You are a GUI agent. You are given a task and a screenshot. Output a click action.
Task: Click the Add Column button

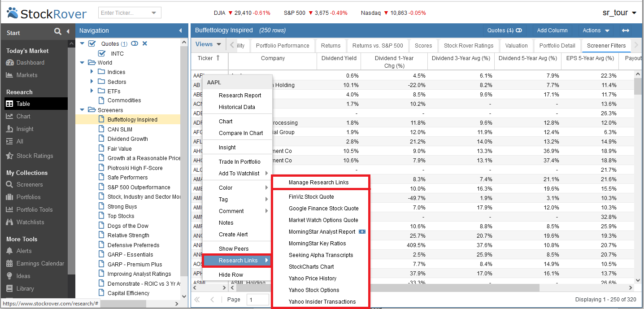[552, 30]
